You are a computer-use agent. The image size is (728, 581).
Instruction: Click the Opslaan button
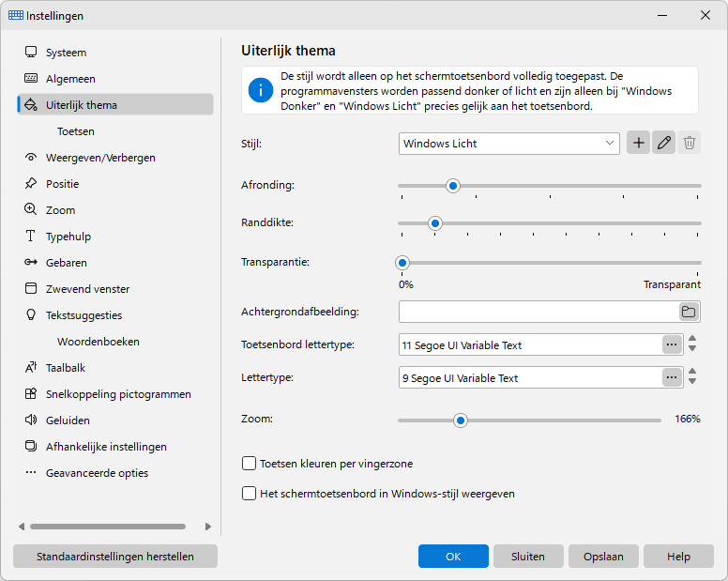point(603,557)
